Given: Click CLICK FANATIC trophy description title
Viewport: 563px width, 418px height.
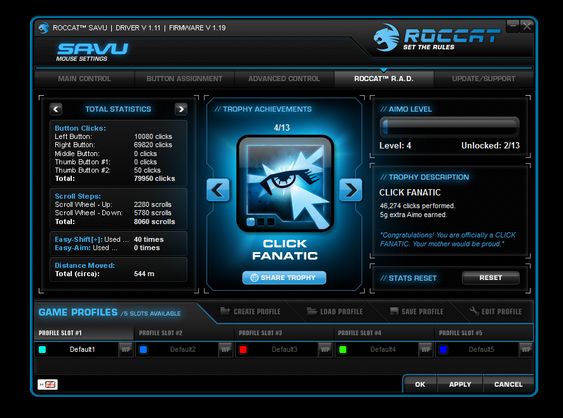Looking at the screenshot, I should 410,192.
